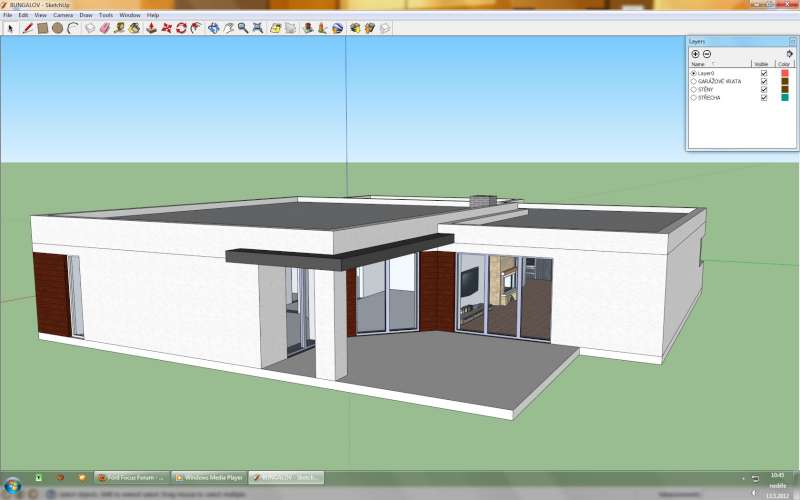
Task: Click the Layer0 red color swatch
Action: pyautogui.click(x=784, y=73)
